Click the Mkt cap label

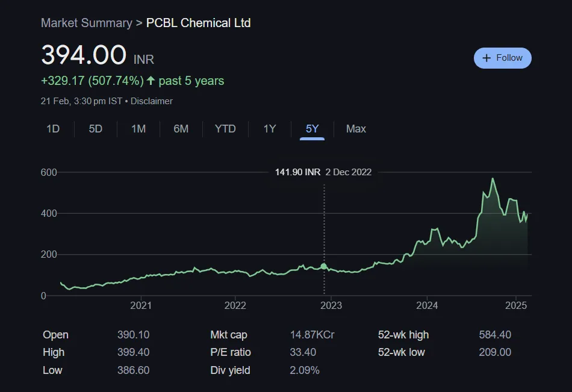pyautogui.click(x=229, y=335)
